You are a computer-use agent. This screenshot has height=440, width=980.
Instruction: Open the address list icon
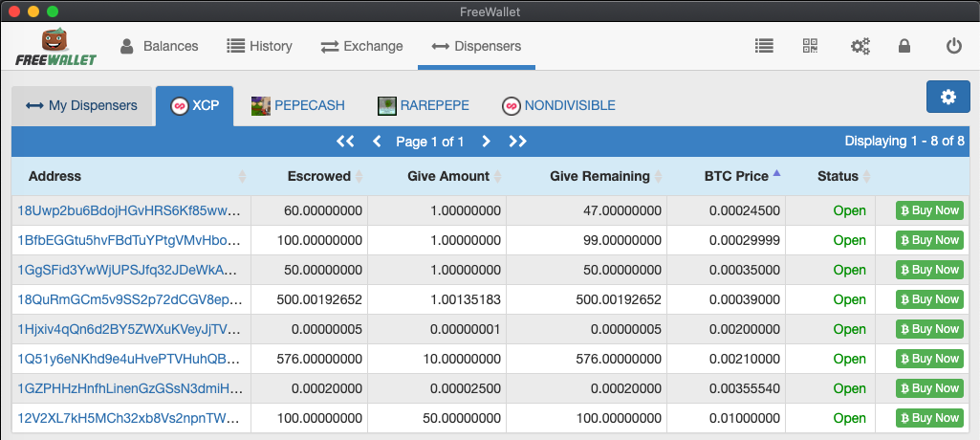(x=764, y=46)
